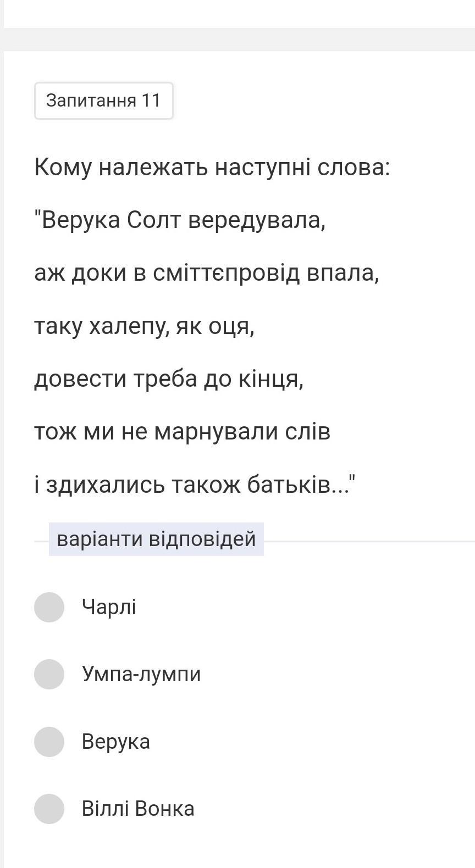Click the line довести треба до кінця
Screen dimensions: 475x868
[169, 379]
